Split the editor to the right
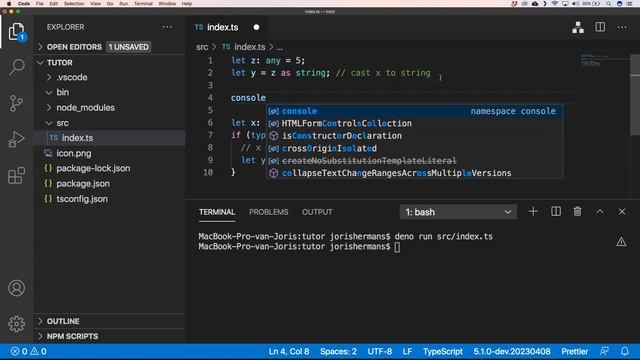This screenshot has width=640, height=360. click(600, 27)
